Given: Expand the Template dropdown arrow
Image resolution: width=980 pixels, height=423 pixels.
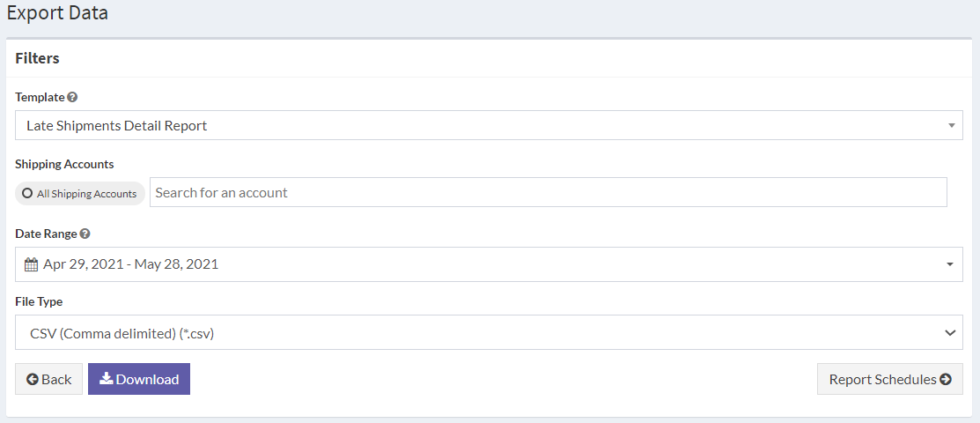Looking at the screenshot, I should click(x=951, y=125).
